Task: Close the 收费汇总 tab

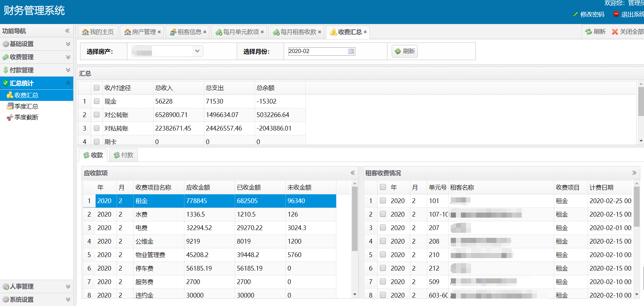Action: (x=365, y=32)
